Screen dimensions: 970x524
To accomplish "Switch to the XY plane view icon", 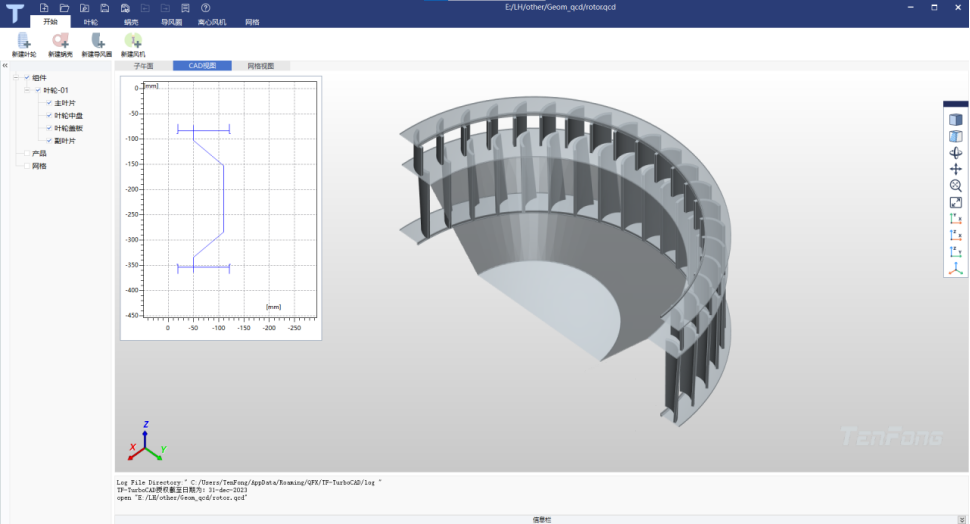I will coord(956,218).
